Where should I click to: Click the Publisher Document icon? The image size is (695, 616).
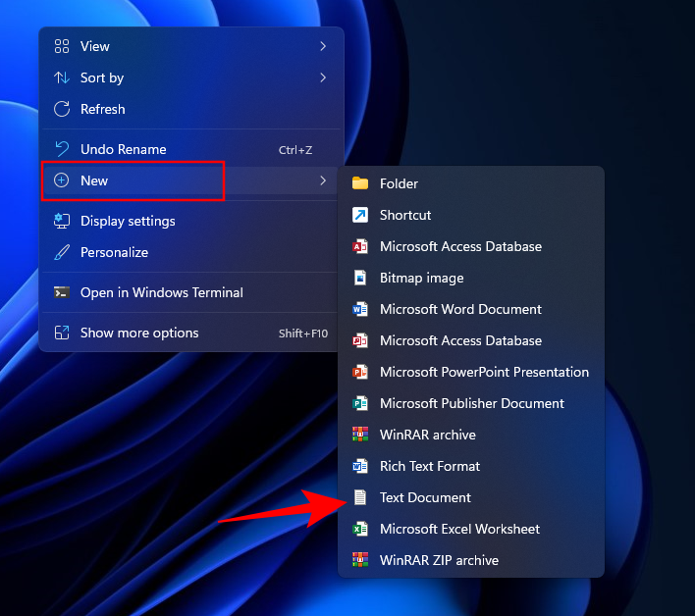360,403
